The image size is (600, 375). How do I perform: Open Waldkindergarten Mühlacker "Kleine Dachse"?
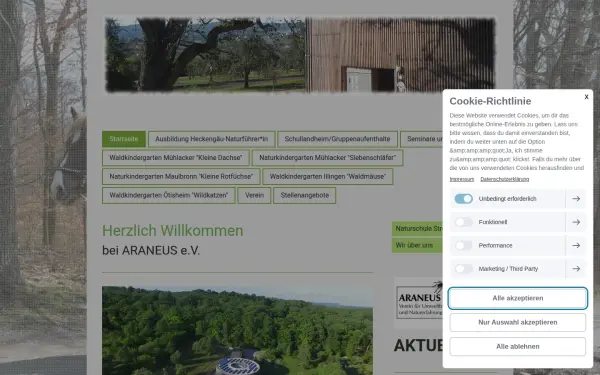pyautogui.click(x=176, y=158)
